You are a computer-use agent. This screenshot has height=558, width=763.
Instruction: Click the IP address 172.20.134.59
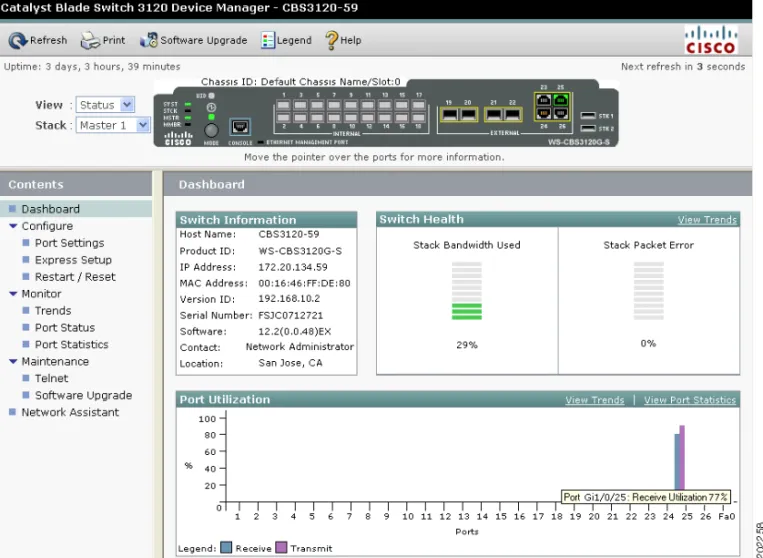click(x=293, y=267)
